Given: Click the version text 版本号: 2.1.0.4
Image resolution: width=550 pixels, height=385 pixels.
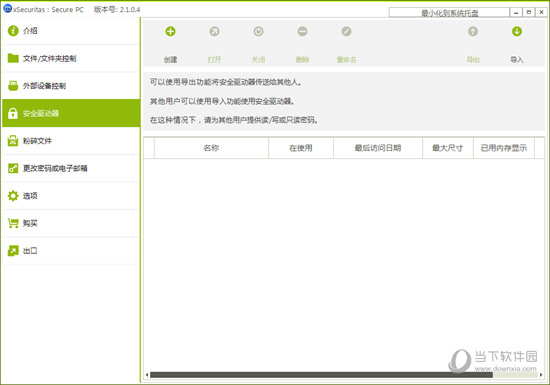Looking at the screenshot, I should tap(117, 9).
